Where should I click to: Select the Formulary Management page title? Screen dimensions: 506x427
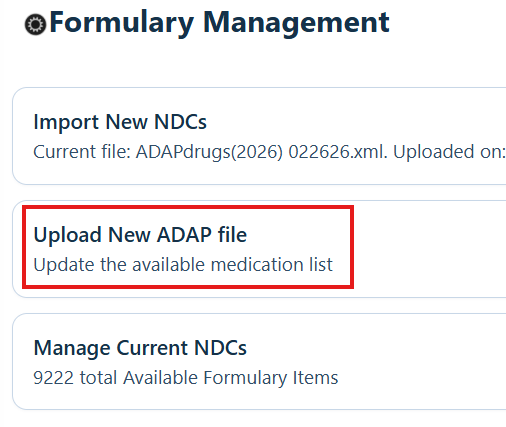[219, 23]
